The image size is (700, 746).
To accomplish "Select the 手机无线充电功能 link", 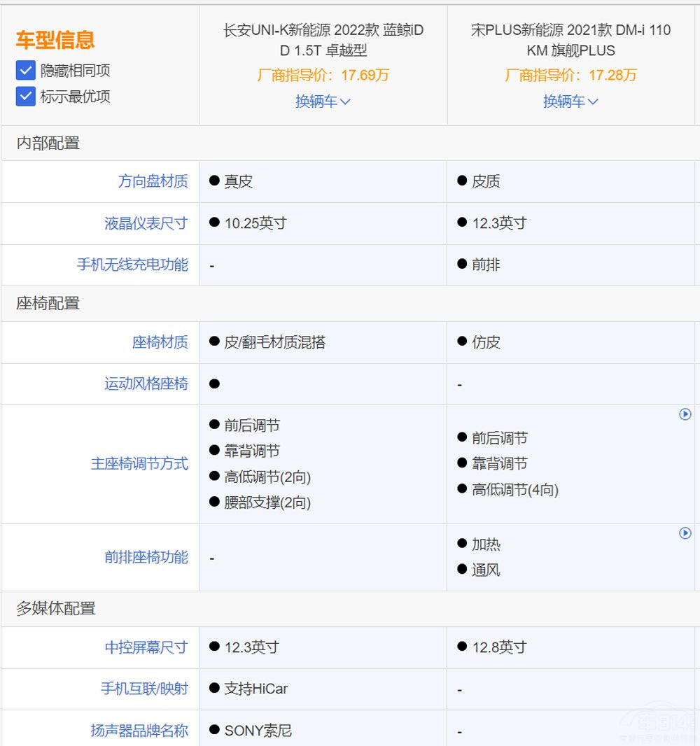I will (132, 265).
